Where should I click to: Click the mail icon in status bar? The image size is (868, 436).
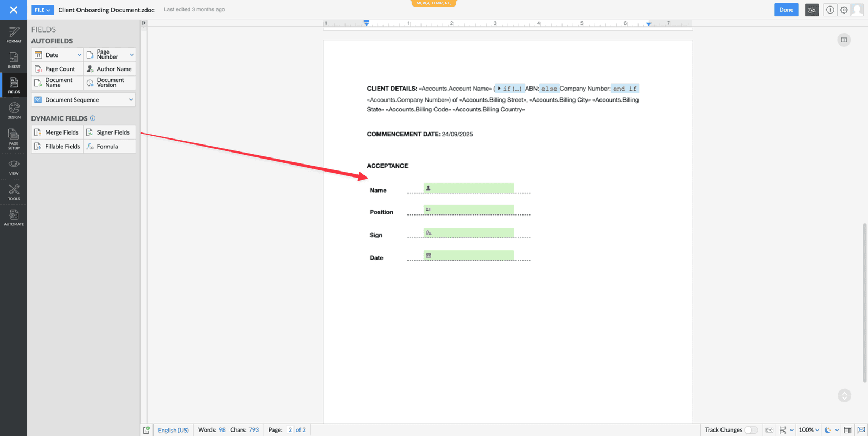pyautogui.click(x=861, y=430)
